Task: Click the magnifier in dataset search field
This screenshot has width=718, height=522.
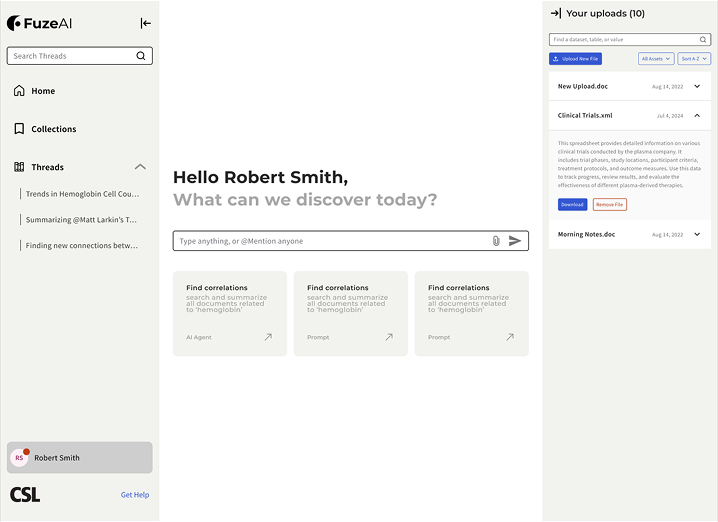Action: point(703,40)
